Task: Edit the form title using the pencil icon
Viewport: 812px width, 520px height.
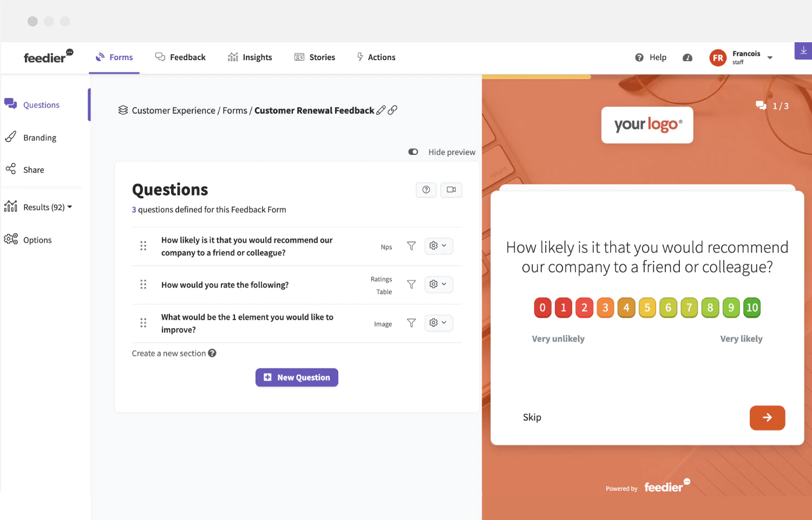Action: coord(381,110)
